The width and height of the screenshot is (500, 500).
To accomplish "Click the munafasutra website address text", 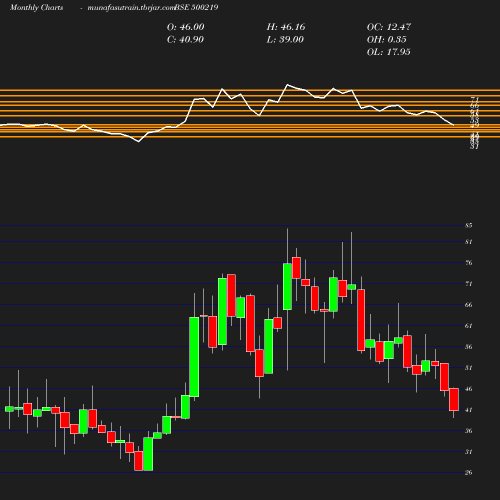I will [x=131, y=8].
